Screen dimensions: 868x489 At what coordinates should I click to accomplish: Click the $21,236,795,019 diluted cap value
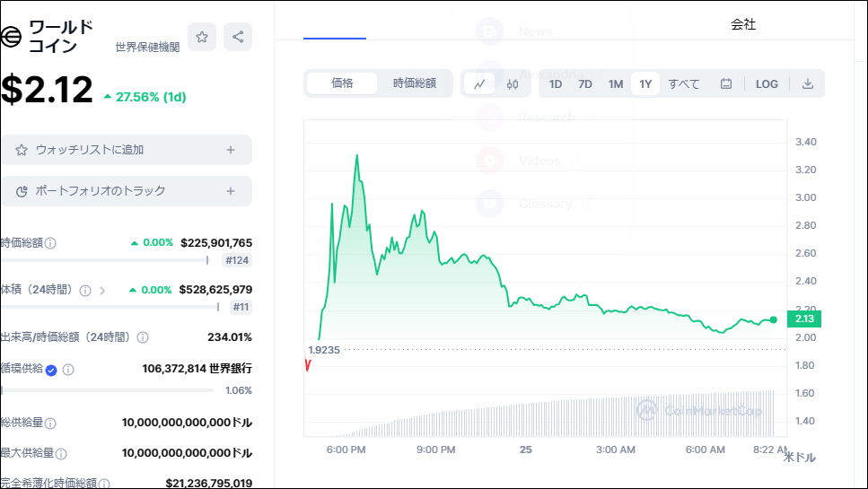click(208, 483)
